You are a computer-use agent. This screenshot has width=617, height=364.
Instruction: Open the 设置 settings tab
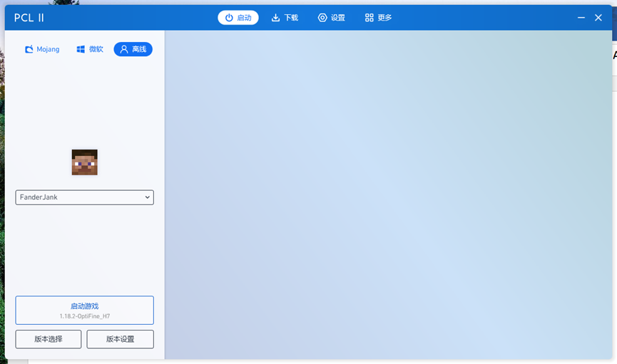click(x=332, y=18)
